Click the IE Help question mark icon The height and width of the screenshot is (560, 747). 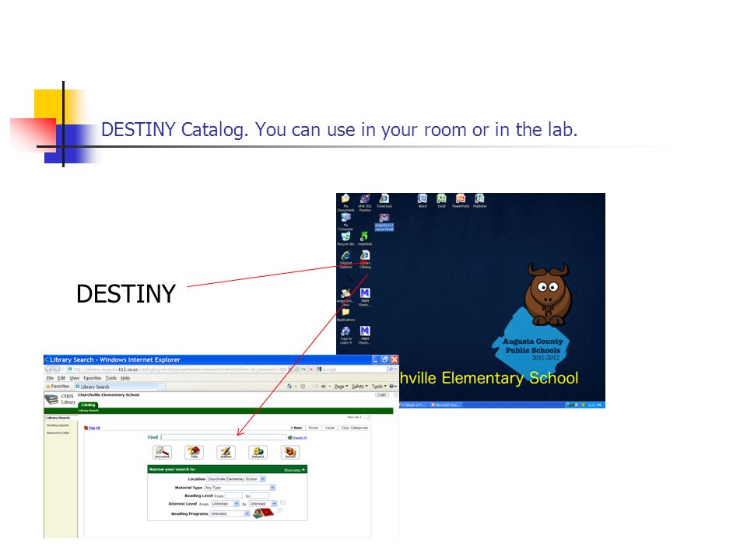(392, 387)
